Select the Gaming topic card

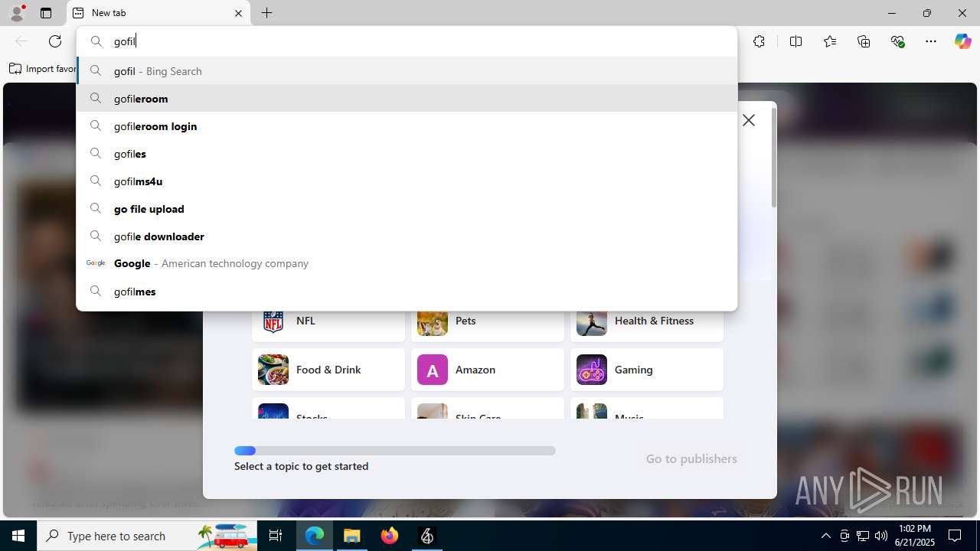(x=647, y=370)
